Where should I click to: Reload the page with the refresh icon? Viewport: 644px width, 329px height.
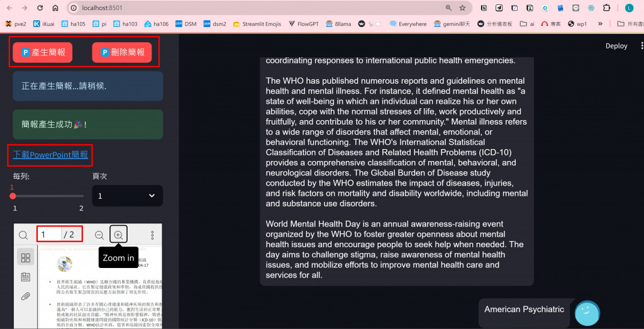tap(40, 8)
